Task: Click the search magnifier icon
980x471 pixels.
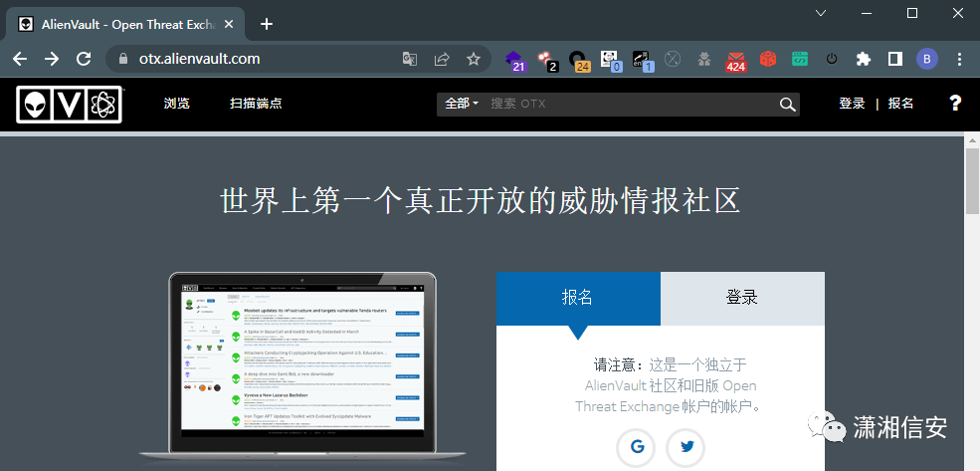Action: tap(788, 105)
